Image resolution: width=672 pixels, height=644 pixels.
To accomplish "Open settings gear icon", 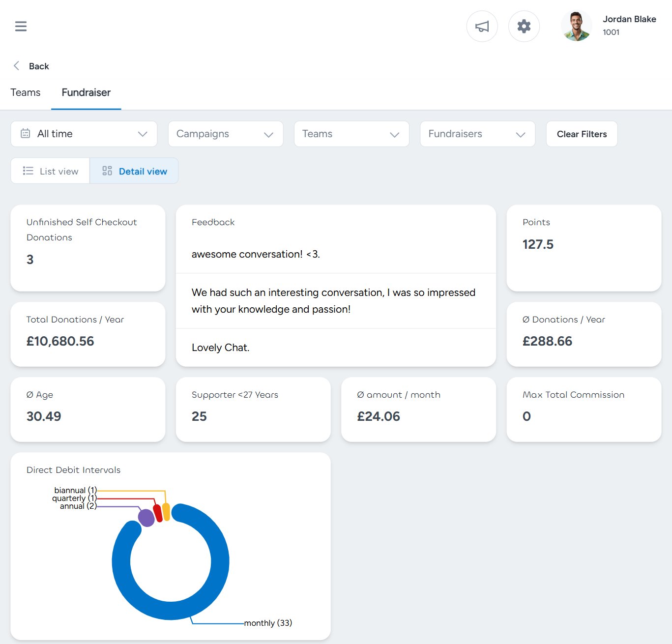I will pyautogui.click(x=524, y=26).
